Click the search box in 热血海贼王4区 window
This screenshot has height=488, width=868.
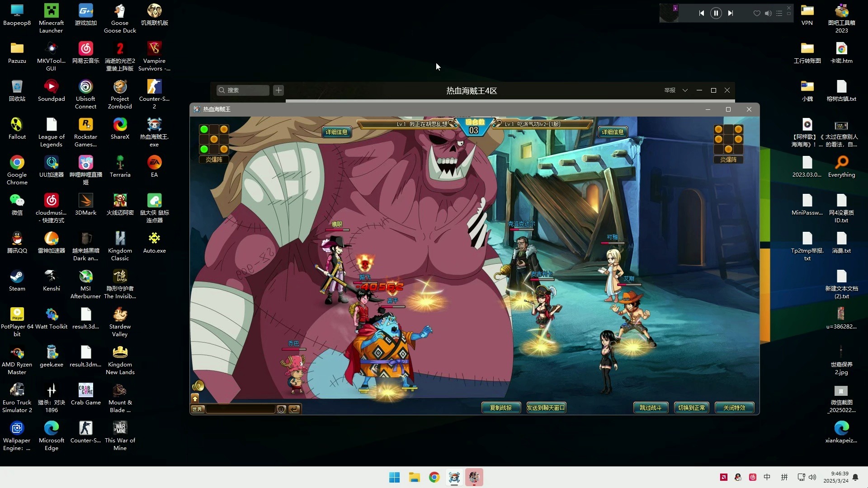[243, 90]
